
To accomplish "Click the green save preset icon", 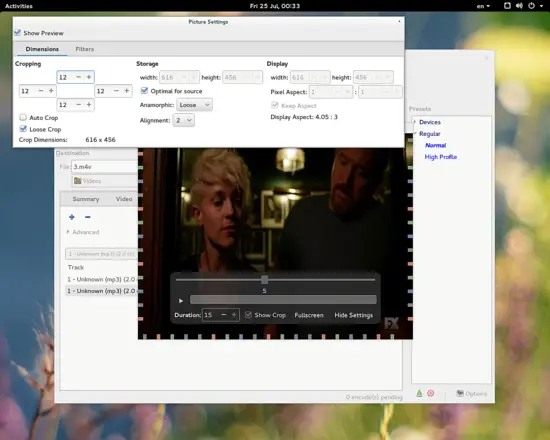I will click(x=419, y=393).
